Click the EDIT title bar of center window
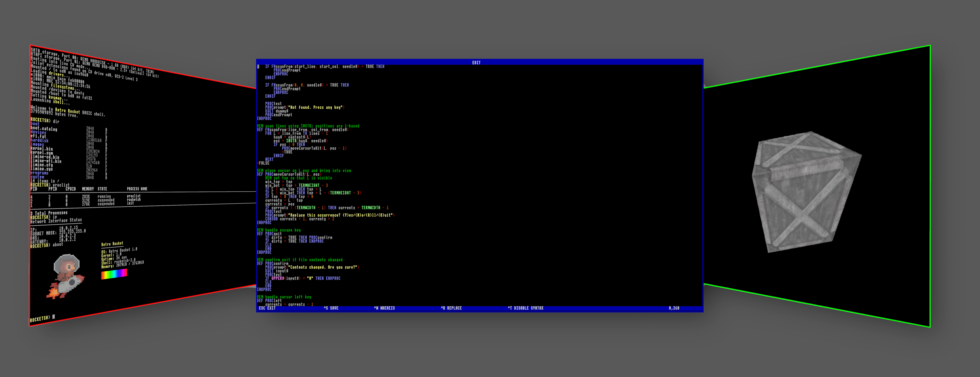980x377 pixels. (x=476, y=62)
